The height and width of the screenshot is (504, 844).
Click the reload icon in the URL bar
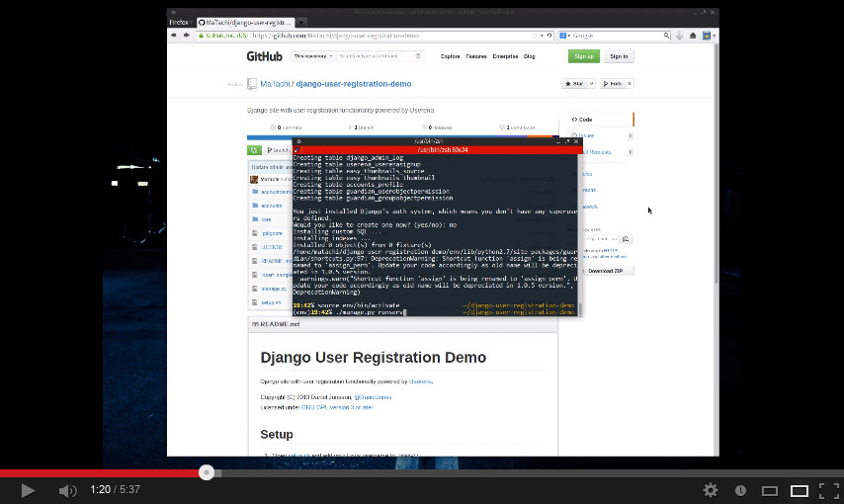coord(549,36)
